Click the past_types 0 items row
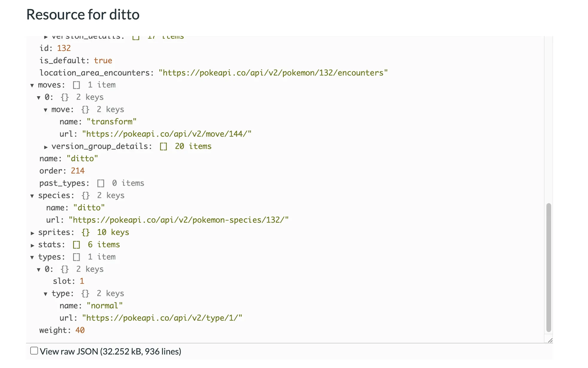 pos(92,183)
